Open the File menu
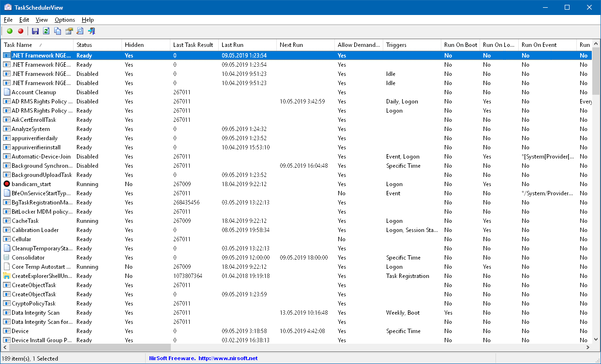601x364 pixels. coord(8,20)
